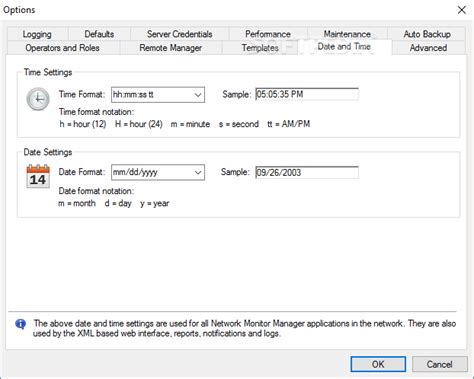Select the Maintenance tab
Screen dimensions: 474x379
tap(347, 34)
